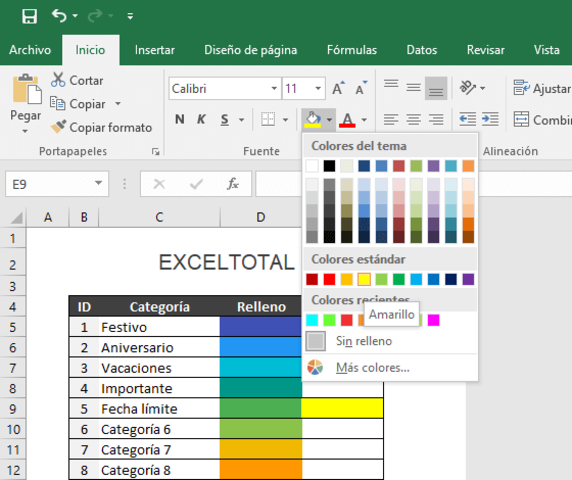Screen dimensions: 572x480
Task: Collapse the fill color dropdown arrow
Action: [x=329, y=120]
